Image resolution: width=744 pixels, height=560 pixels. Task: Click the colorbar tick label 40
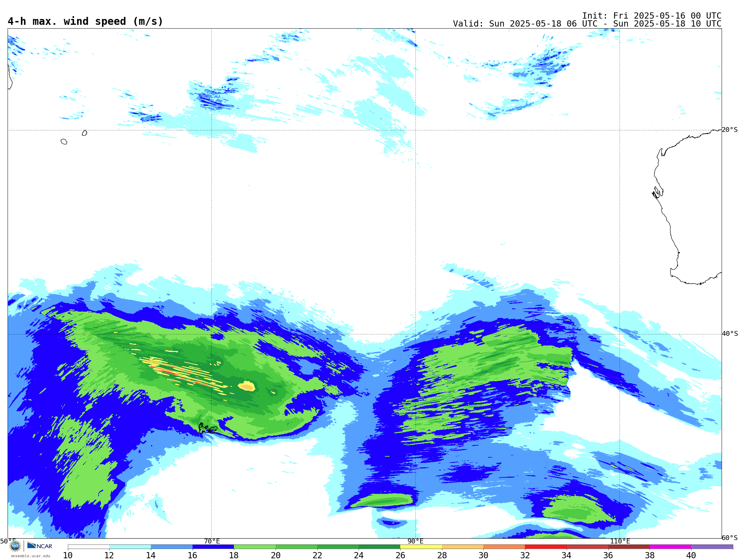[691, 555]
